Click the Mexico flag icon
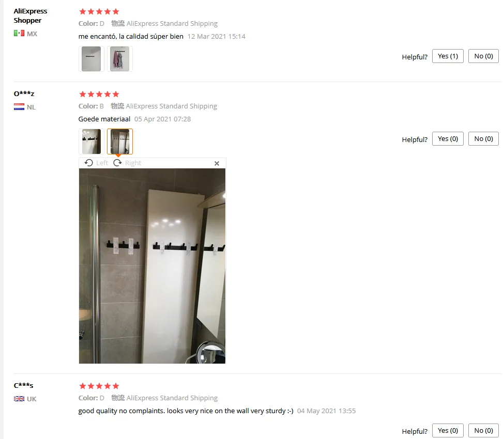The width and height of the screenshot is (504, 439). [x=19, y=33]
